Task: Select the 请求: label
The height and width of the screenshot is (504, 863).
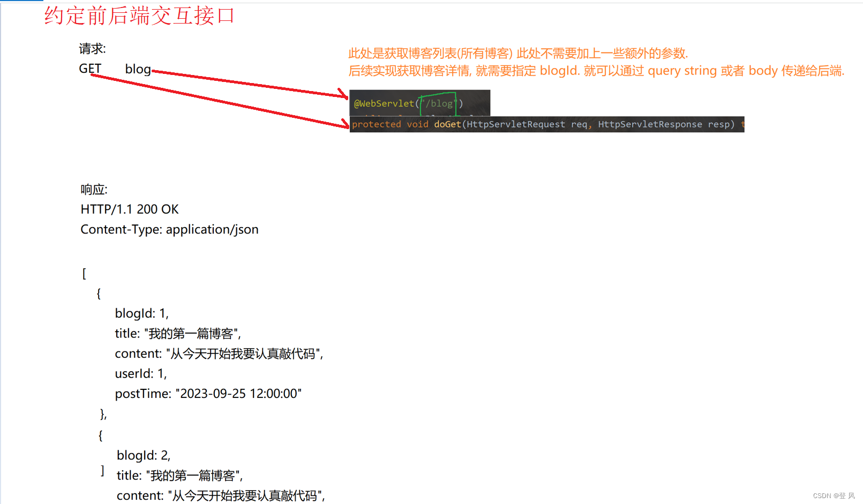Action: point(92,49)
